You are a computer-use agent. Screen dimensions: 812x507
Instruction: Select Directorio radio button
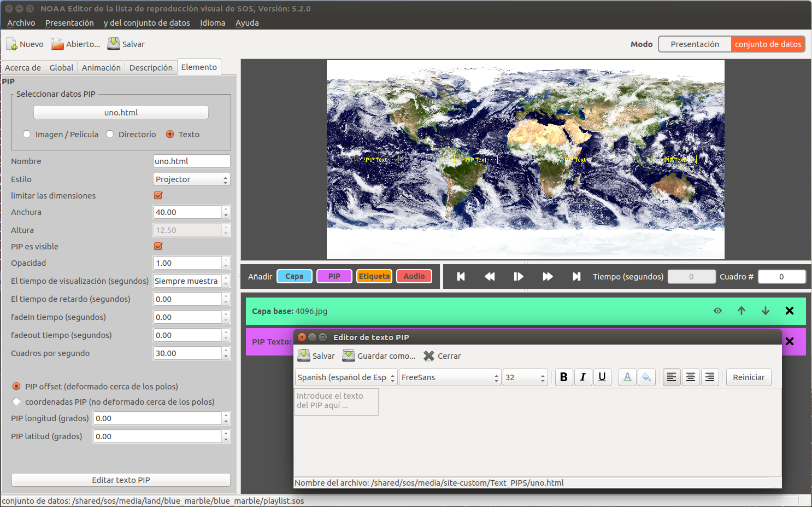110,134
